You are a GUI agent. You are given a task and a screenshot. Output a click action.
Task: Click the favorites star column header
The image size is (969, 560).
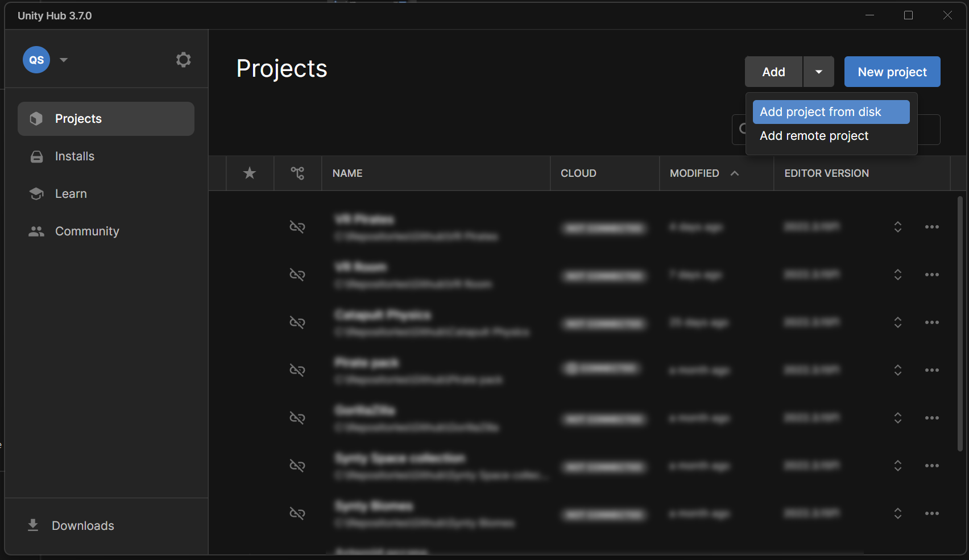(x=250, y=173)
